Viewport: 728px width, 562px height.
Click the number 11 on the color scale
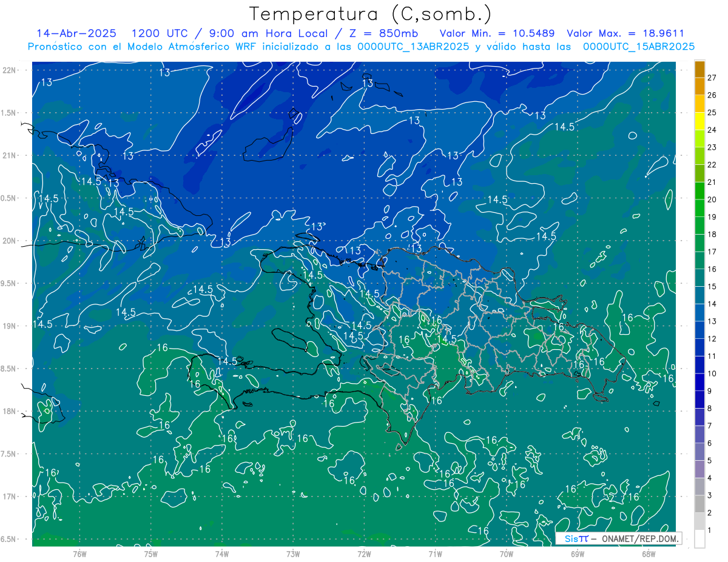[712, 356]
